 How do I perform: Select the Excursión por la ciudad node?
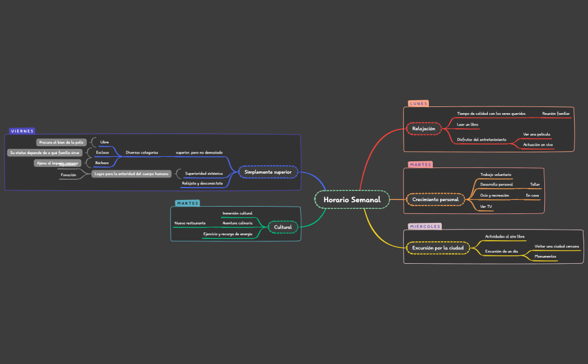click(x=437, y=248)
